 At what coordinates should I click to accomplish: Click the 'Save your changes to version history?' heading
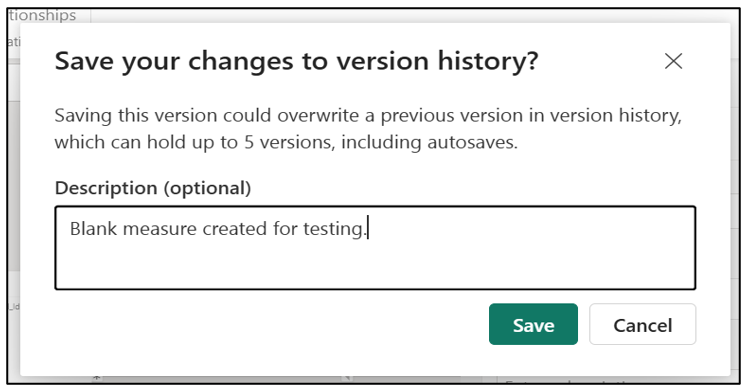297,61
